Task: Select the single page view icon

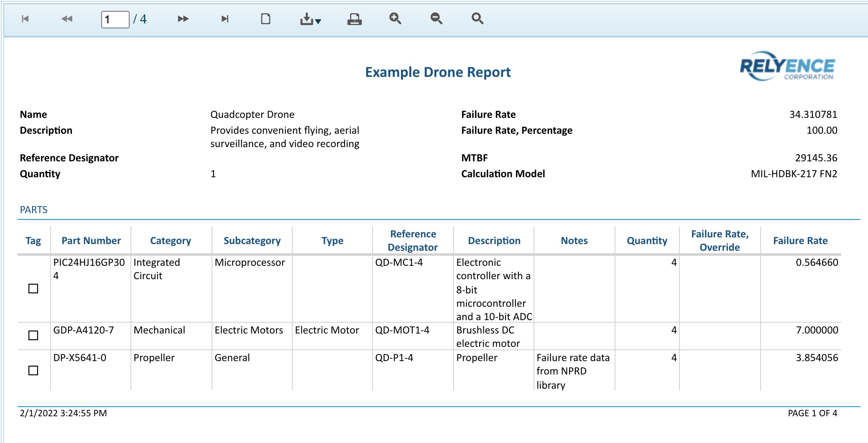Action: coord(266,19)
